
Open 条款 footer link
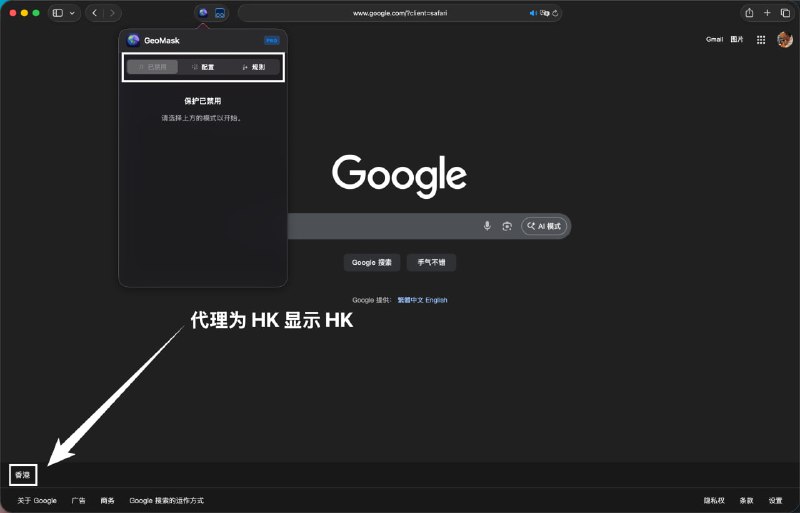pos(746,501)
